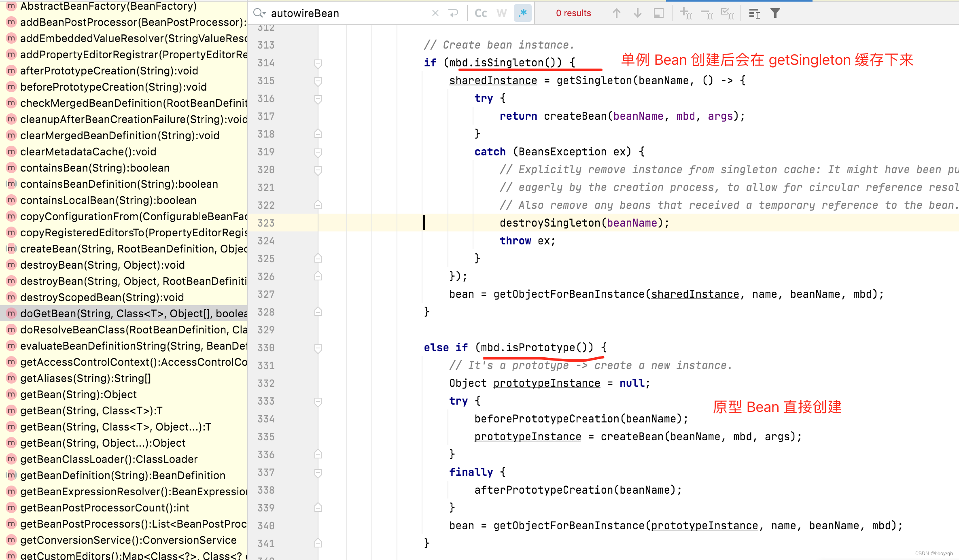Click the word match search icon W

coord(502,11)
